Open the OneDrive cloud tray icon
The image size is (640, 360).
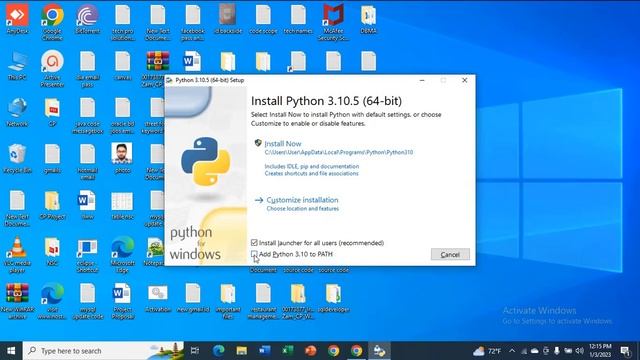[x=535, y=351]
